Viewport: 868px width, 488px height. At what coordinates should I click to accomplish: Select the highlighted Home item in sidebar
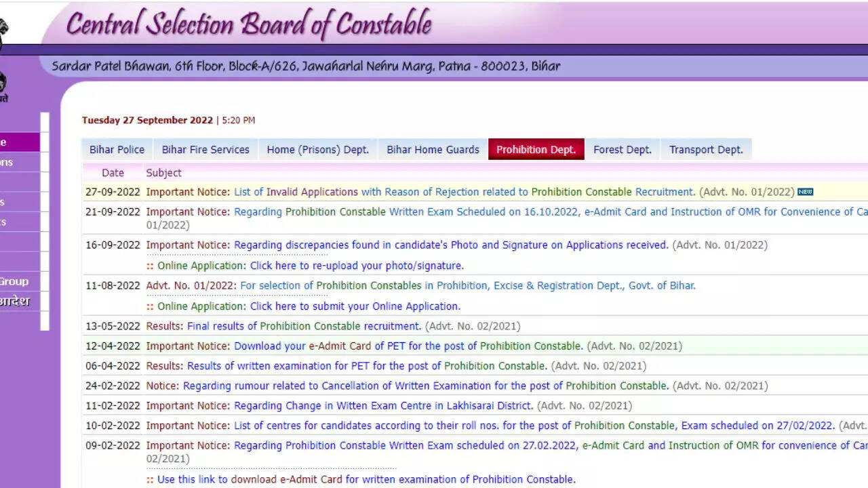19,142
